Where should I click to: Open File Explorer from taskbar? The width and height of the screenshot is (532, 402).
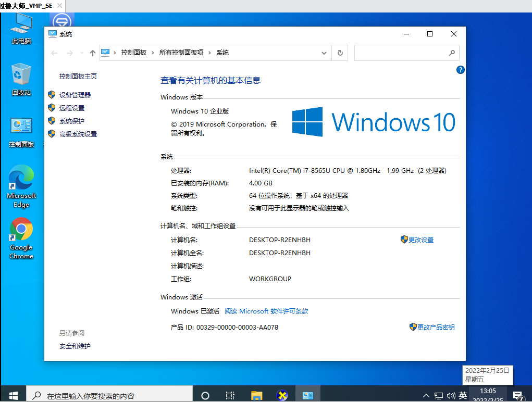coord(256,395)
